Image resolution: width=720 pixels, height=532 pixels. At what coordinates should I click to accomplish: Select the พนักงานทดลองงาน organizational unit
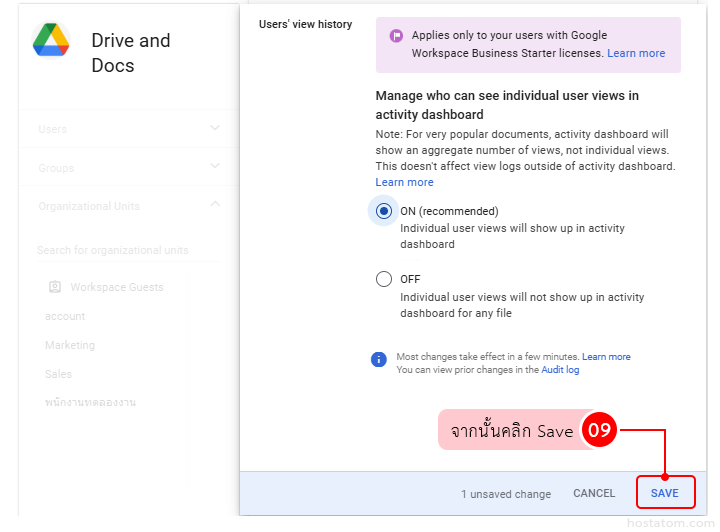pyautogui.click(x=90, y=403)
